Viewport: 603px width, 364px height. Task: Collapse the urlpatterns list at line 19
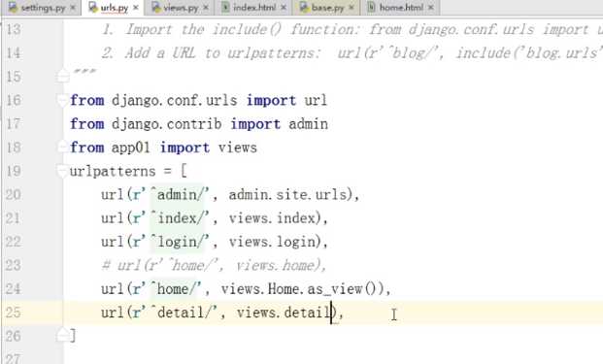pyautogui.click(x=62, y=170)
